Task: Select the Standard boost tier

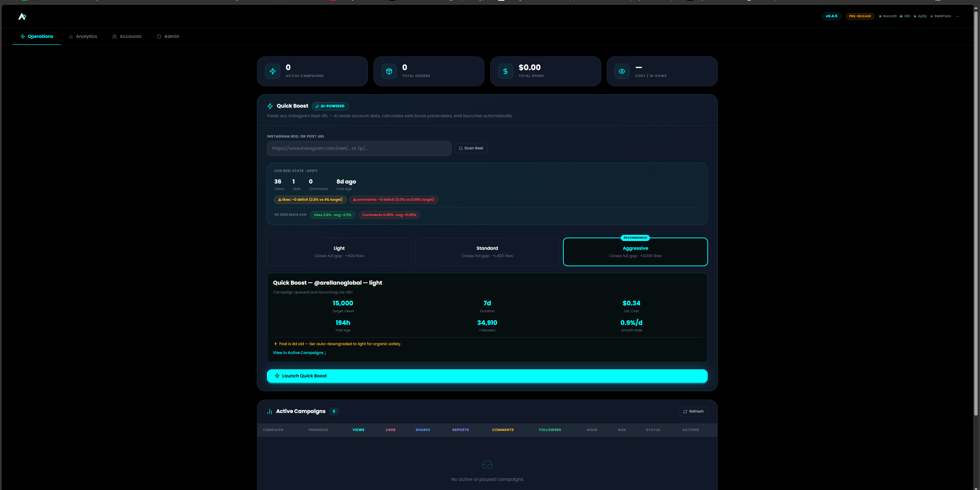Action: [487, 252]
